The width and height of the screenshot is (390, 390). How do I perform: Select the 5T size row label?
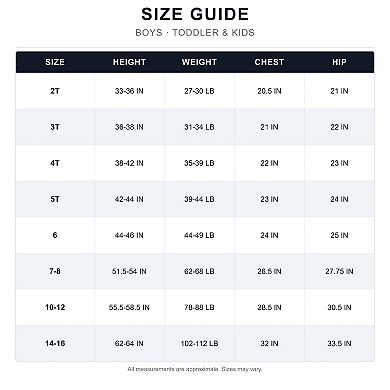click(55, 199)
